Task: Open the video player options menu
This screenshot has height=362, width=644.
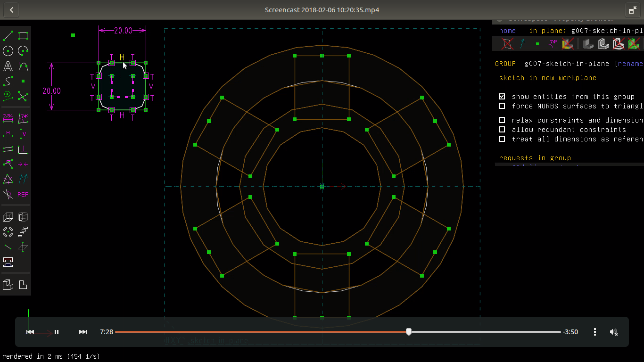Action: (595, 332)
